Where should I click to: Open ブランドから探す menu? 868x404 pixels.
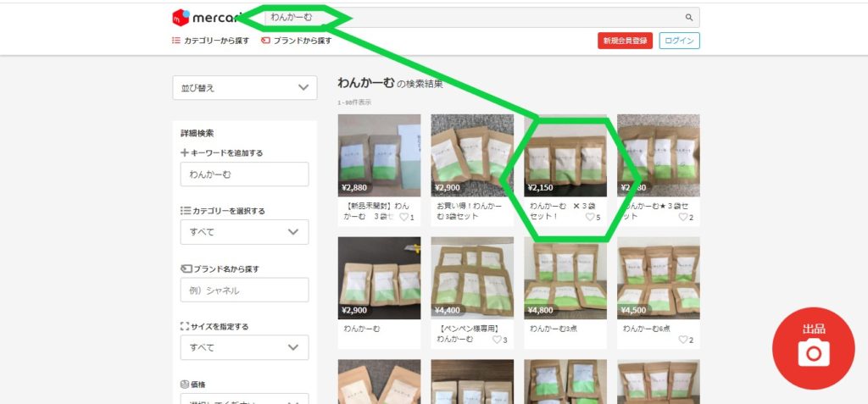[x=296, y=41]
